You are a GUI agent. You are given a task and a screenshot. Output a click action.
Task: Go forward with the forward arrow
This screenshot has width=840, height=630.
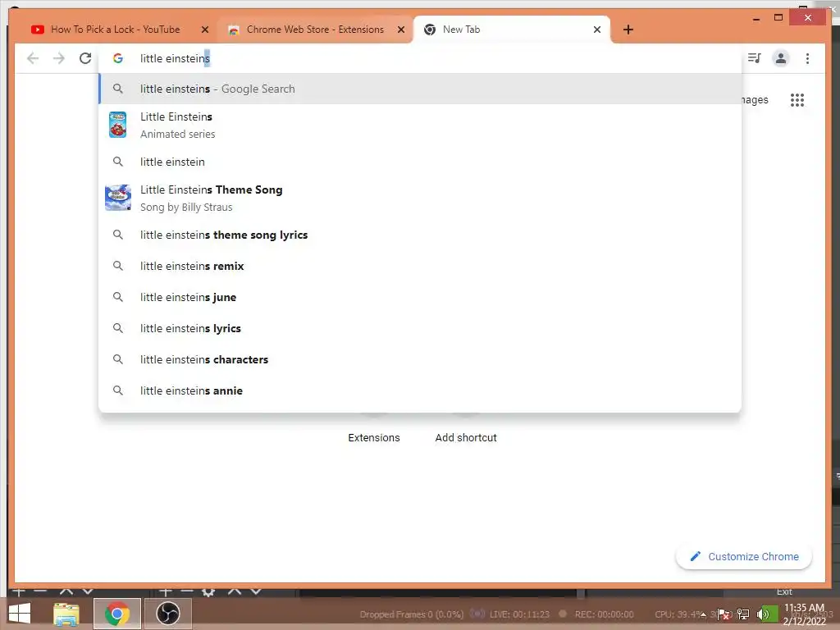pyautogui.click(x=59, y=58)
